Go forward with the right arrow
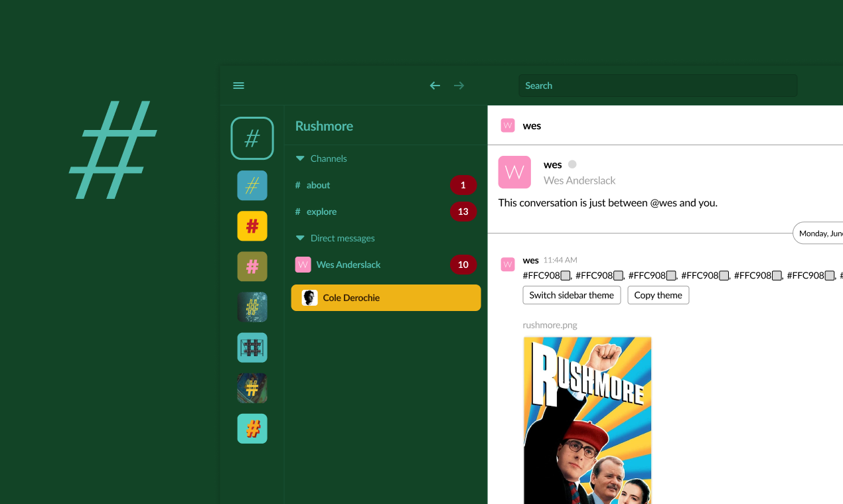The image size is (843, 504). tap(459, 86)
